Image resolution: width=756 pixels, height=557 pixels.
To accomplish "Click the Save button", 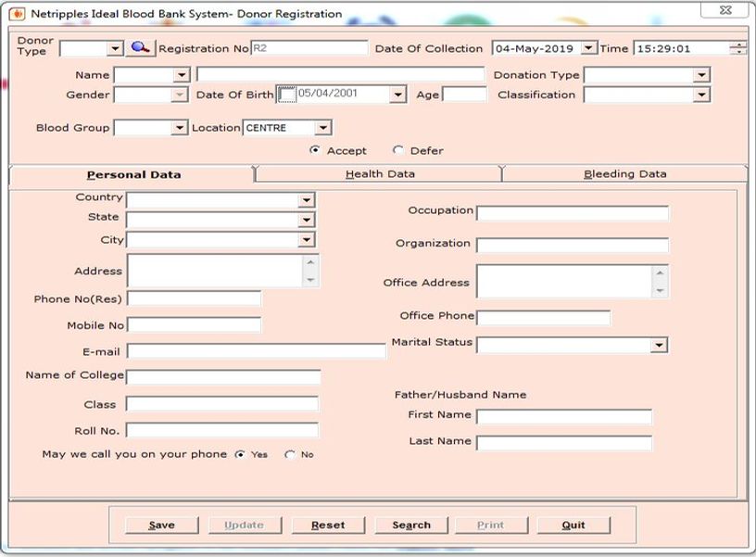I will 161,525.
